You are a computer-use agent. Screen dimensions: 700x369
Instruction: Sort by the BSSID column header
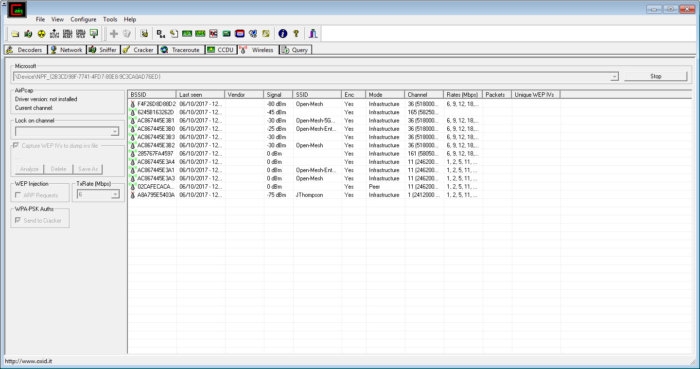point(152,95)
